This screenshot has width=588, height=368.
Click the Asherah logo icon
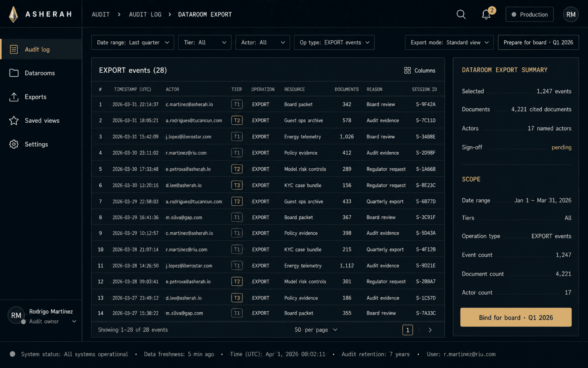point(13,14)
